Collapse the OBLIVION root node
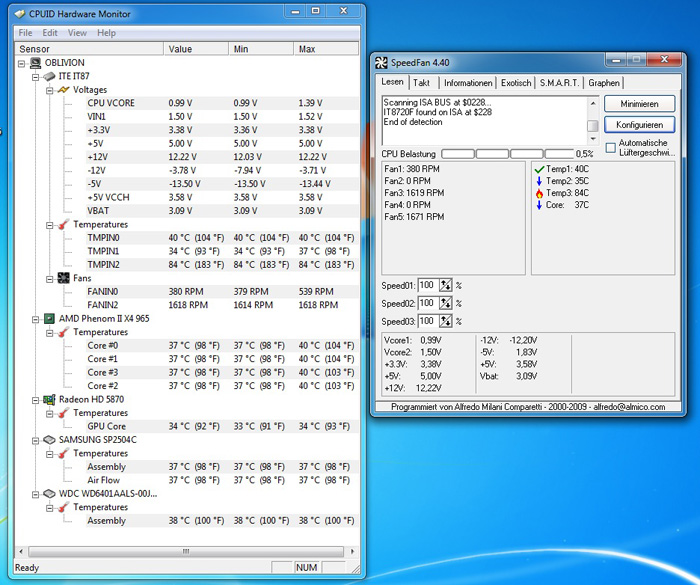 (x=21, y=64)
